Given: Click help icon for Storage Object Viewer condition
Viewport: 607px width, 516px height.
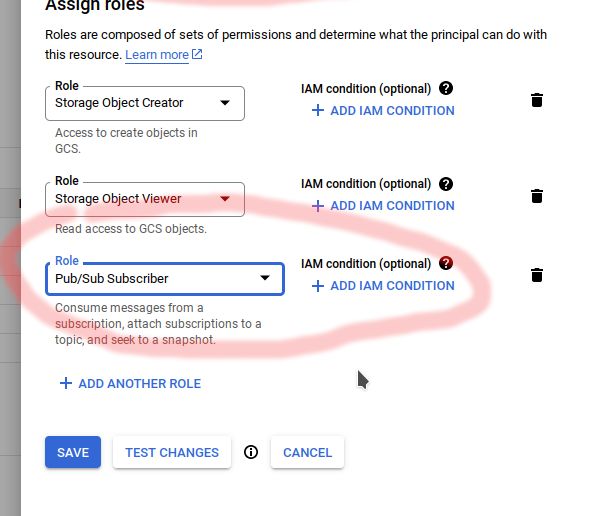Looking at the screenshot, I should (x=446, y=184).
